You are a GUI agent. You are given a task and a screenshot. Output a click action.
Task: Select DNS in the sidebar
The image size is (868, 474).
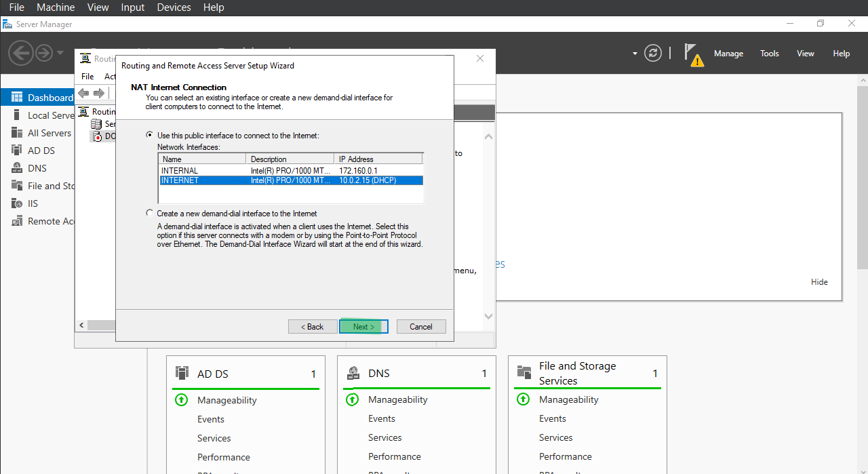[37, 168]
